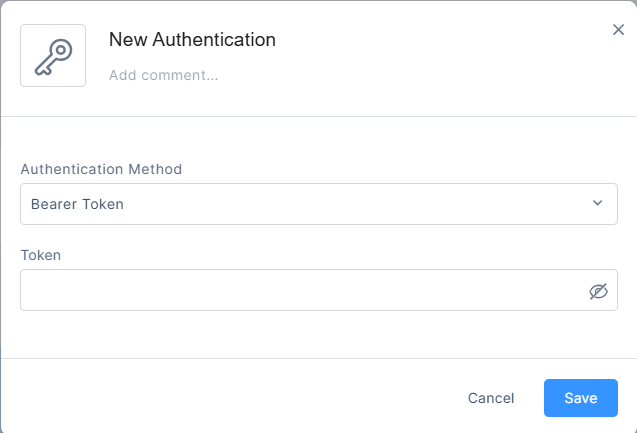
Task: Click the key authentication icon
Action: (53, 56)
